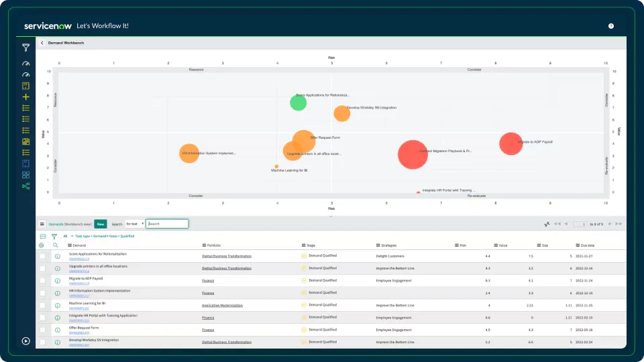Go back from Demand Workbench
This screenshot has width=644, height=362.
[x=42, y=43]
